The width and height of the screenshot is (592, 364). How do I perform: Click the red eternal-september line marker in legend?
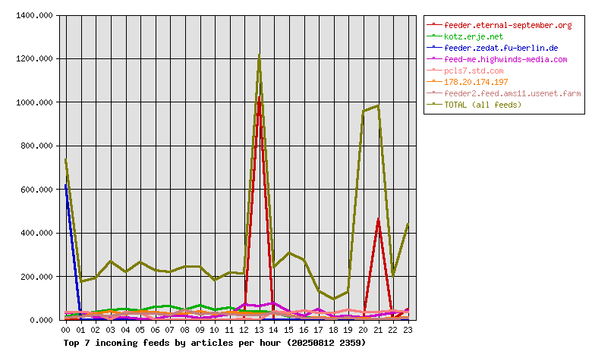point(434,24)
